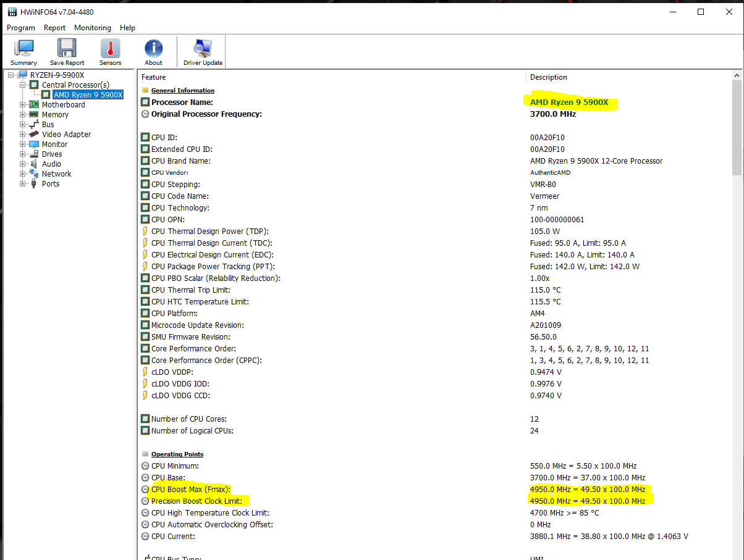
Task: Click the Video Adapter icon in the tree
Action: click(x=34, y=134)
